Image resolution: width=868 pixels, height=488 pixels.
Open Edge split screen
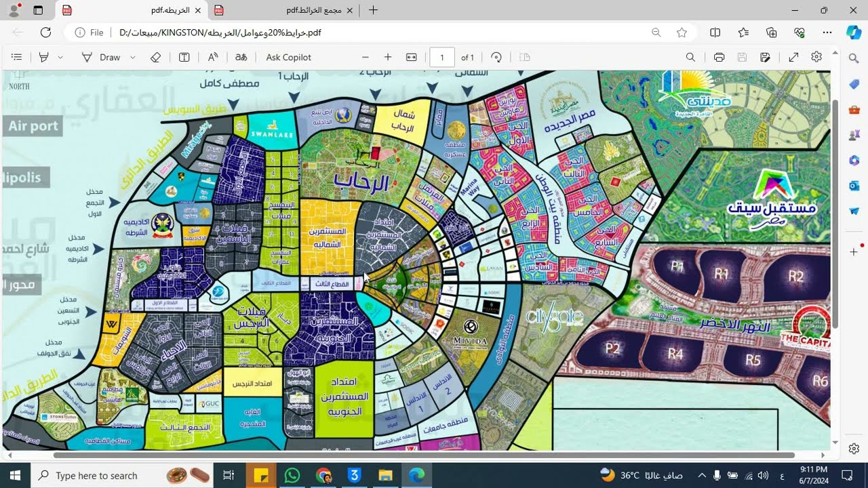[x=715, y=33]
